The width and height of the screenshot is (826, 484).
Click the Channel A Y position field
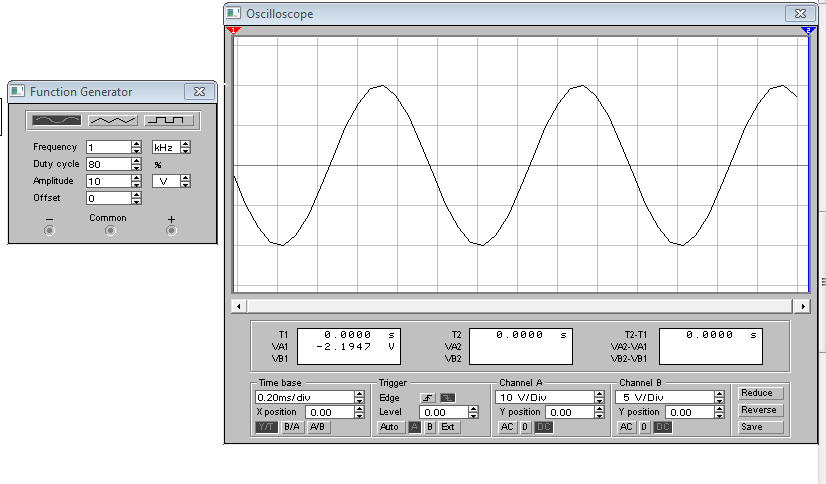(569, 412)
